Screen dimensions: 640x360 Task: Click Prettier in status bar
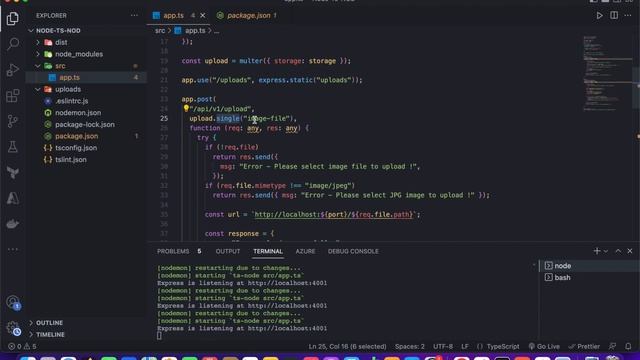click(x=584, y=346)
